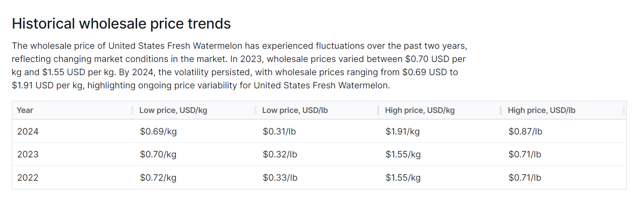Click the 2023 year cell

[28, 154]
